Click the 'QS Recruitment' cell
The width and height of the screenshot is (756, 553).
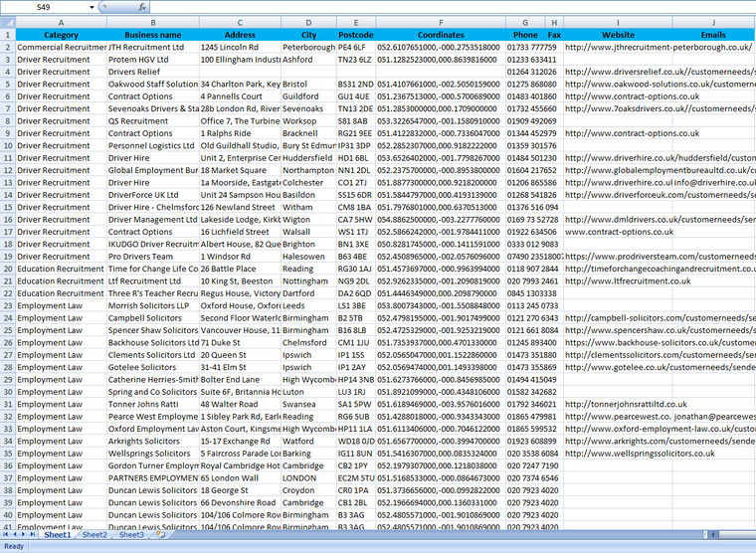153,121
